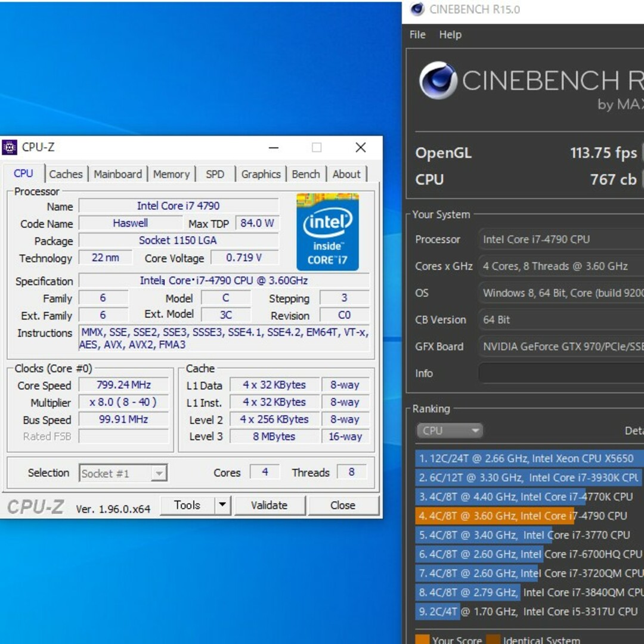This screenshot has width=644, height=644.
Task: Click the Threads count value 8
Action: 352,472
